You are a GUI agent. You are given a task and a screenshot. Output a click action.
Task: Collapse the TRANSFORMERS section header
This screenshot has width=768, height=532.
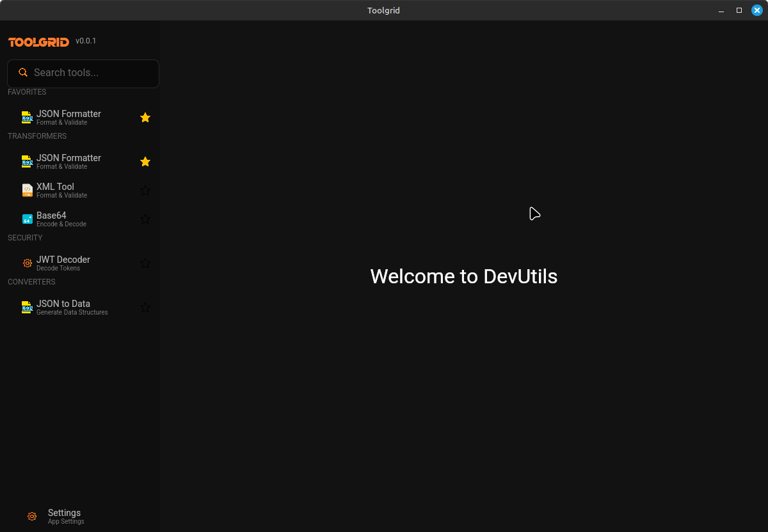point(36,136)
